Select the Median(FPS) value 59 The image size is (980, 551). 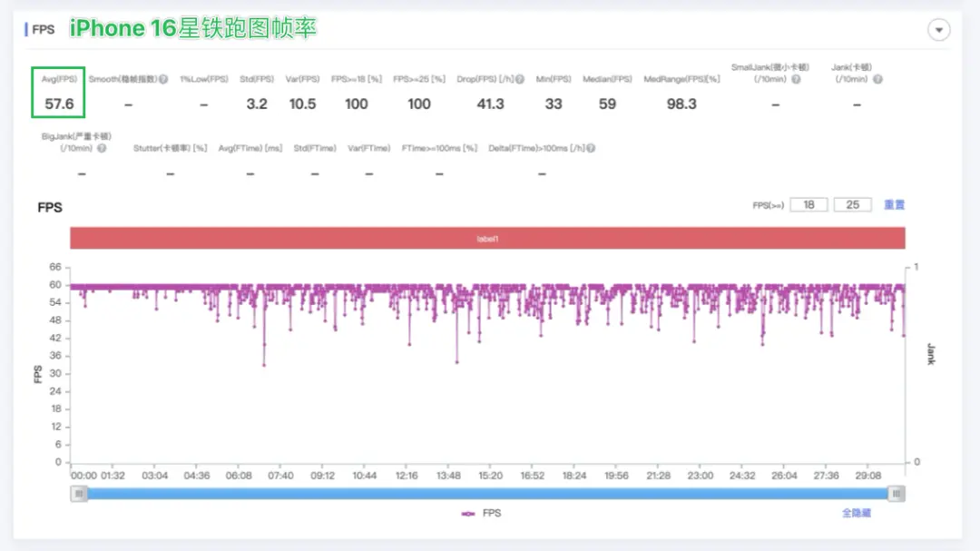(x=607, y=104)
